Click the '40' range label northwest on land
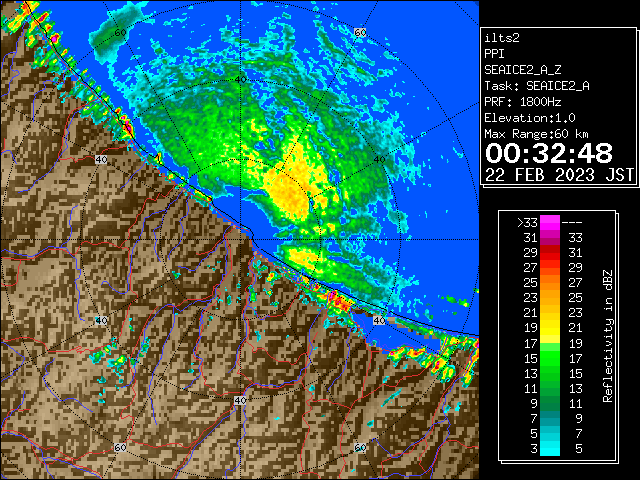The image size is (640, 480). pyautogui.click(x=101, y=159)
